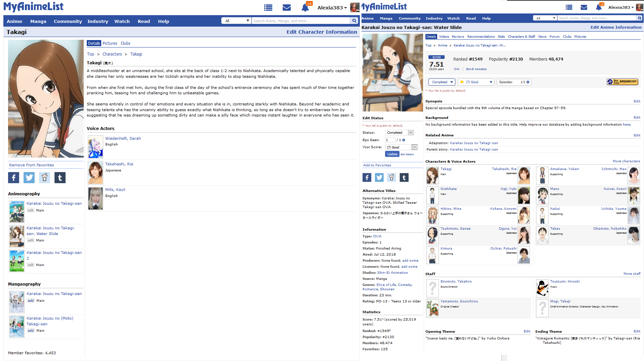This screenshot has width=644, height=361.
Task: Open Your Score dropdown in Edit Status
Action: (401, 147)
